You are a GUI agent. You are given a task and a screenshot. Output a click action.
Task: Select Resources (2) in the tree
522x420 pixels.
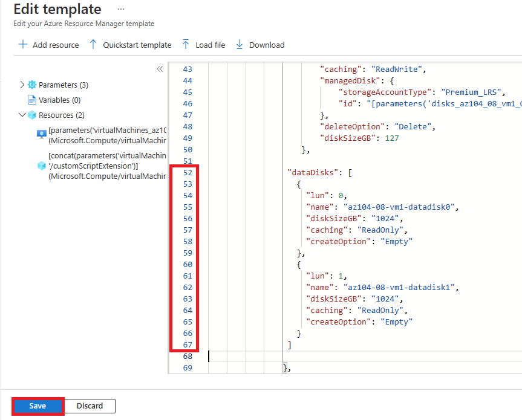click(x=62, y=115)
